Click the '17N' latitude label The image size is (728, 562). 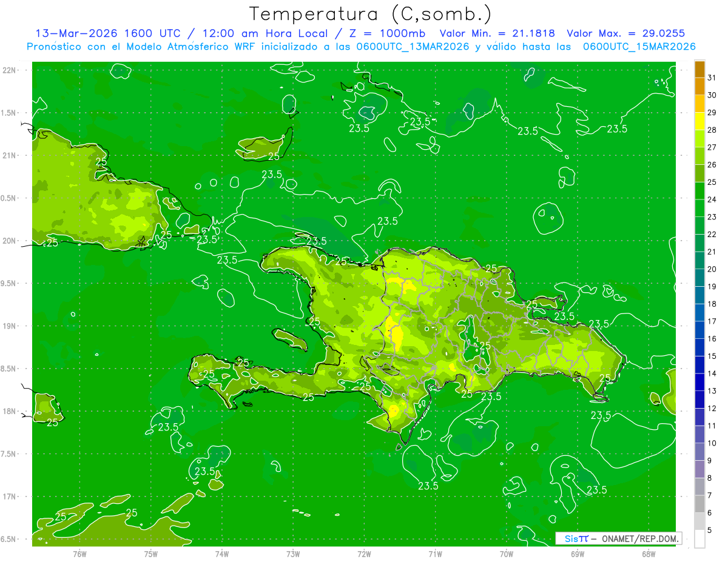click(9, 497)
